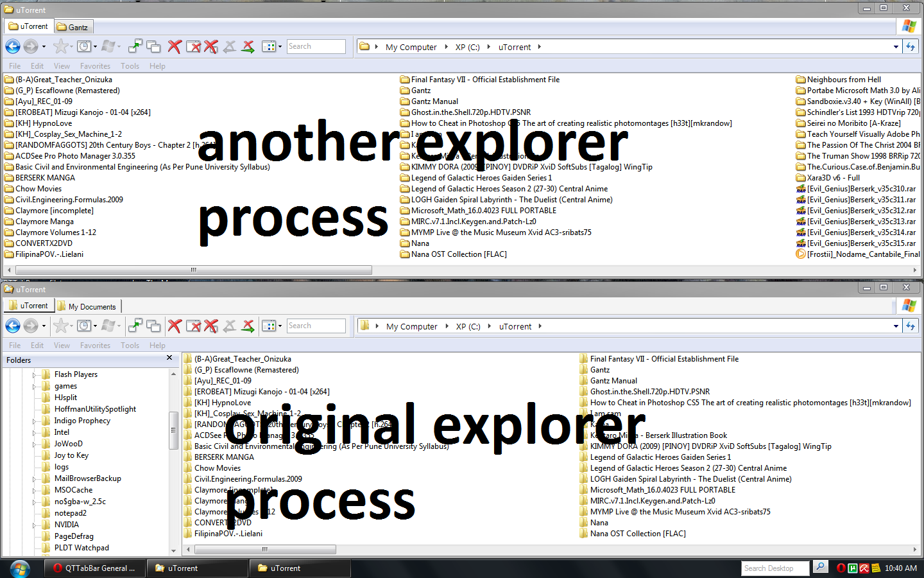The image size is (924, 578).
Task: Open Tools menu in the Gantz-tab window
Action: tap(130, 66)
